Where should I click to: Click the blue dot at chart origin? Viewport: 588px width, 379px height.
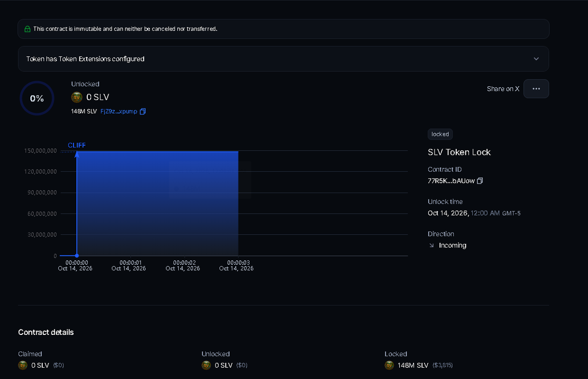tap(77, 255)
